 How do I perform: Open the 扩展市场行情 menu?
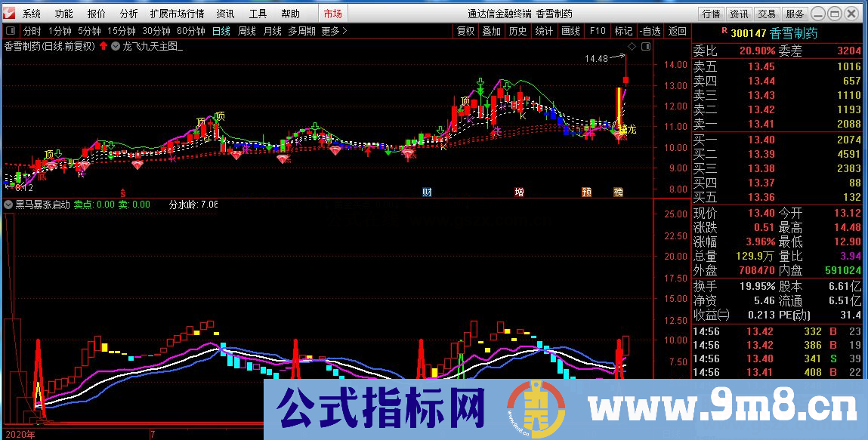(179, 12)
